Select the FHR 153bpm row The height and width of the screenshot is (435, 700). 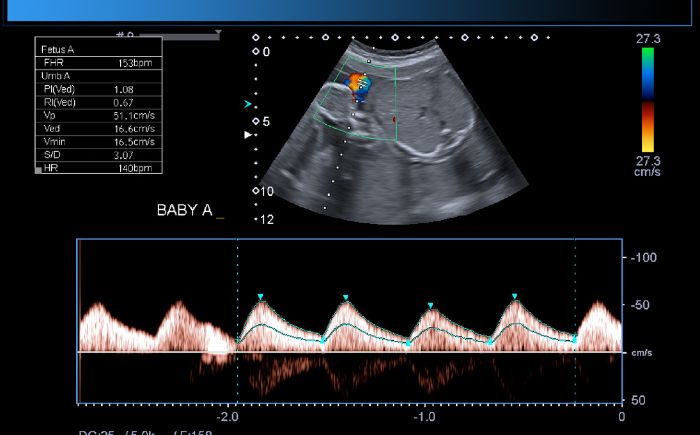98,62
